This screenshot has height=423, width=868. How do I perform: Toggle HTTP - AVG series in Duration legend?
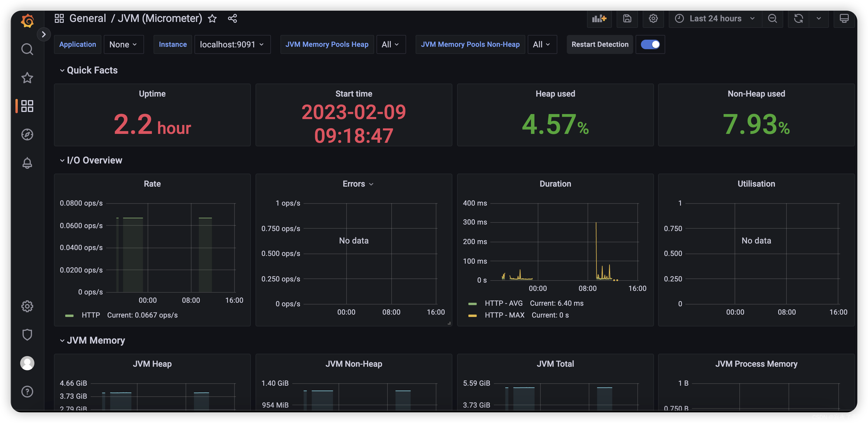point(504,303)
